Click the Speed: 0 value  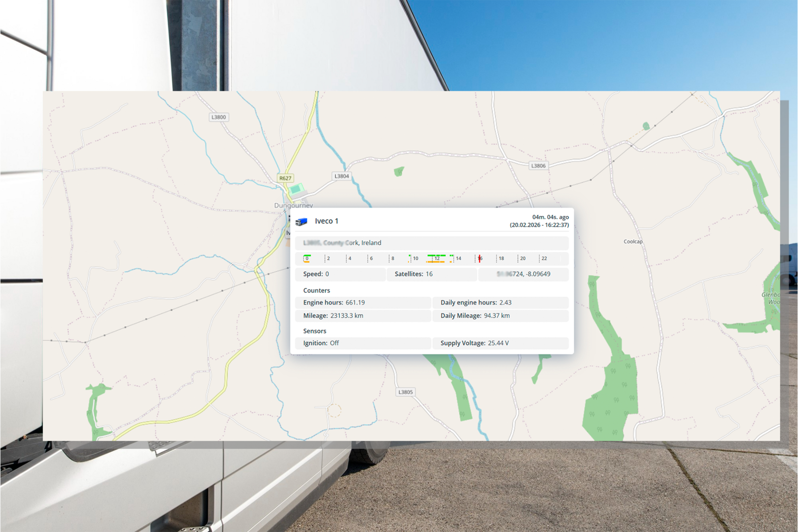click(340, 274)
